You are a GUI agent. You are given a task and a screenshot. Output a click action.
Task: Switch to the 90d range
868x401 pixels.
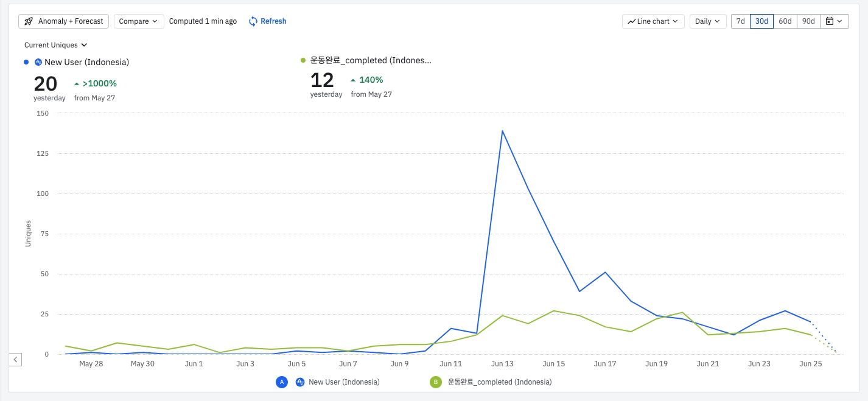[x=808, y=21]
